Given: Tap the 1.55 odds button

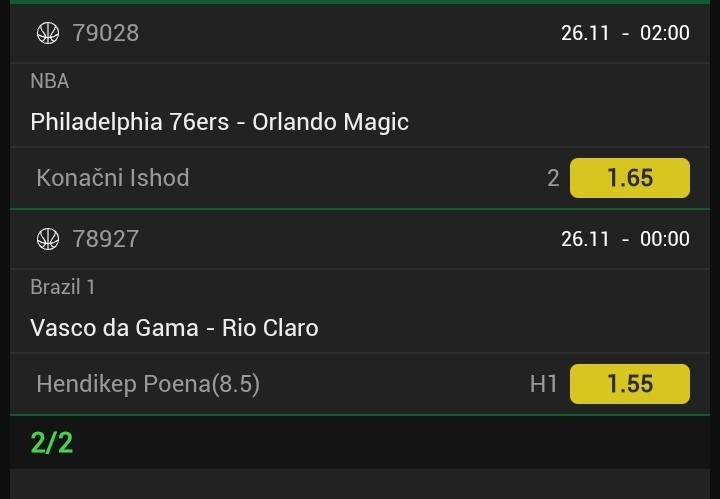Looking at the screenshot, I should click(629, 384).
